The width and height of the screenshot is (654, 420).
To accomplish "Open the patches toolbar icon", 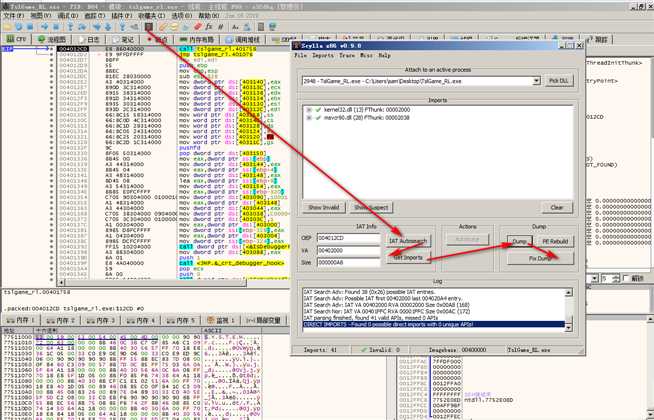I will pyautogui.click(x=163, y=27).
